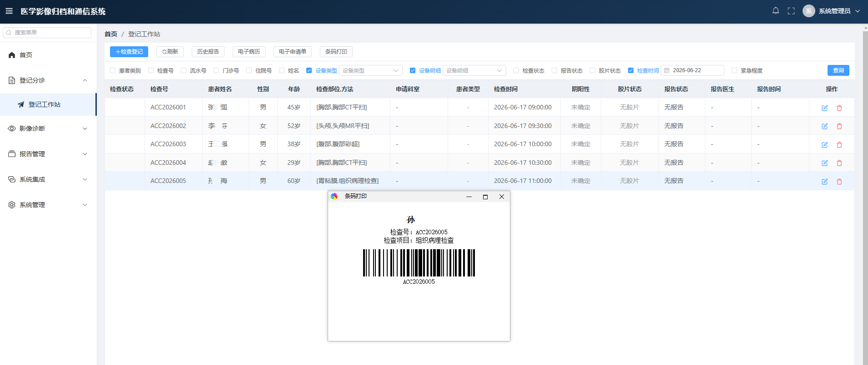This screenshot has height=365, width=868.
Task: Enable the 报告状态 filter checkbox
Action: (554, 70)
